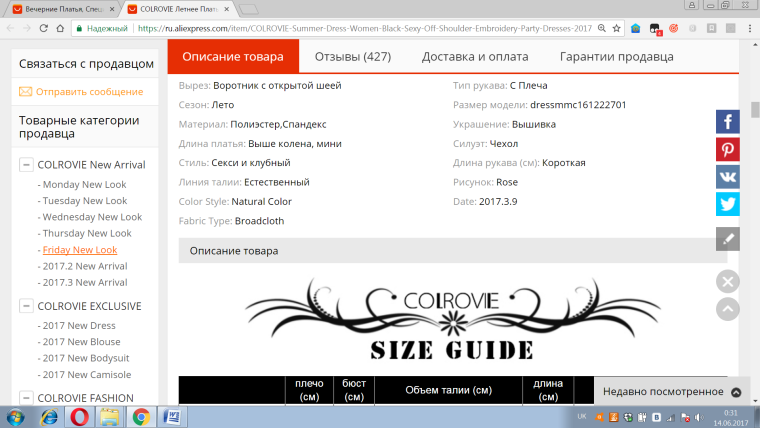
Task: Tweet with the Twitter icon
Action: (x=728, y=204)
